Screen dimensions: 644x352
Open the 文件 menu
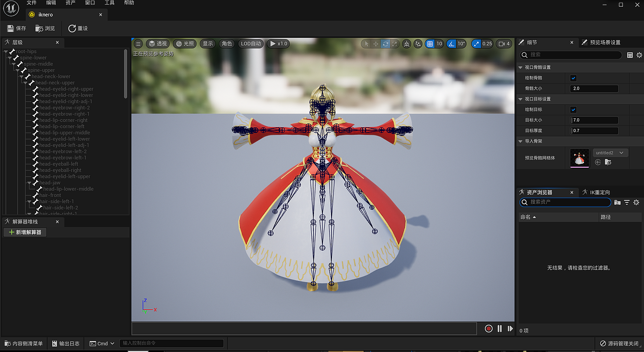(31, 3)
